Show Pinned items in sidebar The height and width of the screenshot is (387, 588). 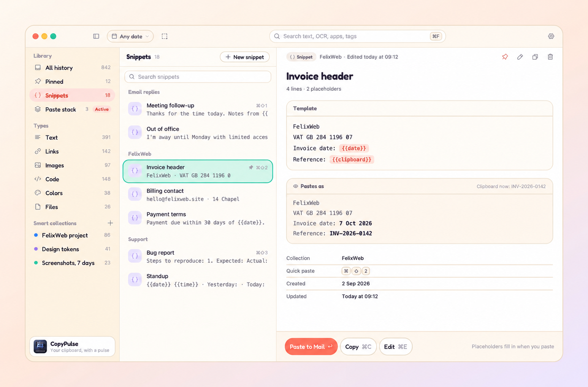[72, 81]
